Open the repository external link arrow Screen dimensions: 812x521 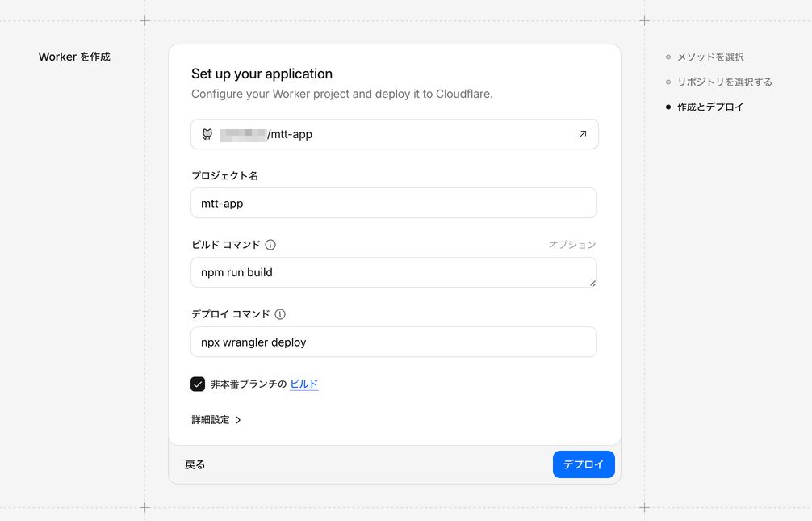pyautogui.click(x=583, y=134)
